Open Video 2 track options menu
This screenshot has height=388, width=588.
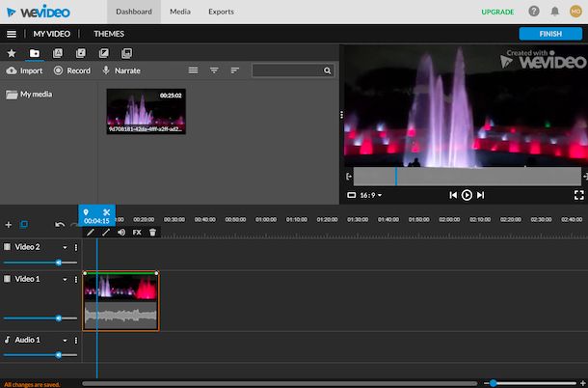click(76, 247)
